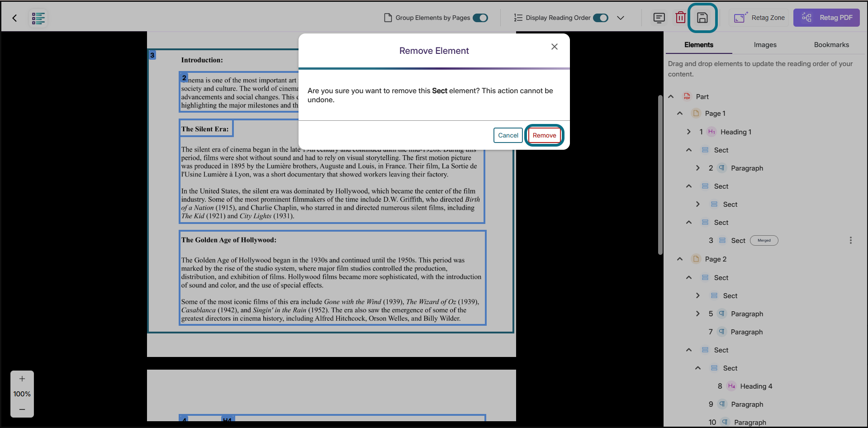This screenshot has width=868, height=428.
Task: Click the Paragraph label on row 2
Action: pos(747,168)
